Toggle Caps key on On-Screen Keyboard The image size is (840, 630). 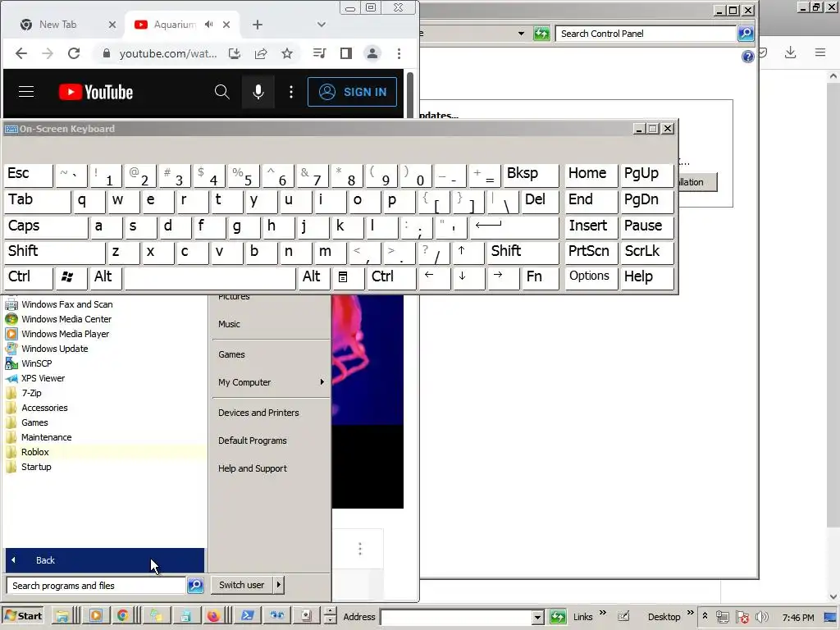[46, 226]
